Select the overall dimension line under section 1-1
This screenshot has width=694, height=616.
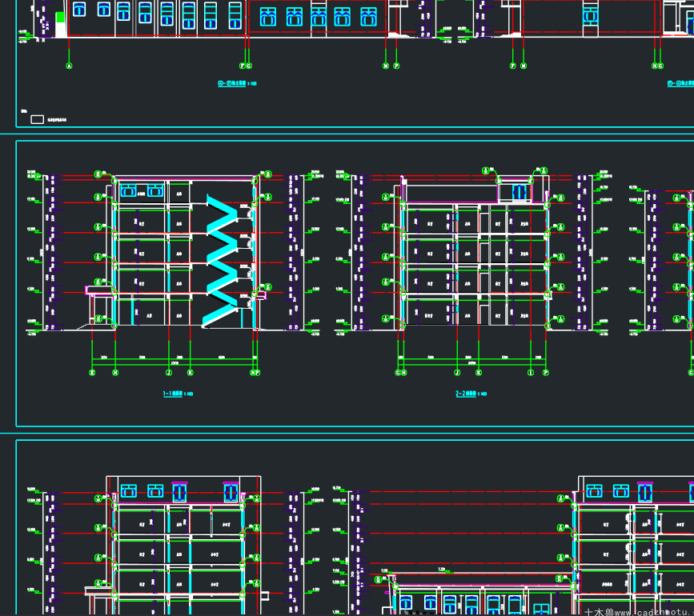tap(175, 364)
